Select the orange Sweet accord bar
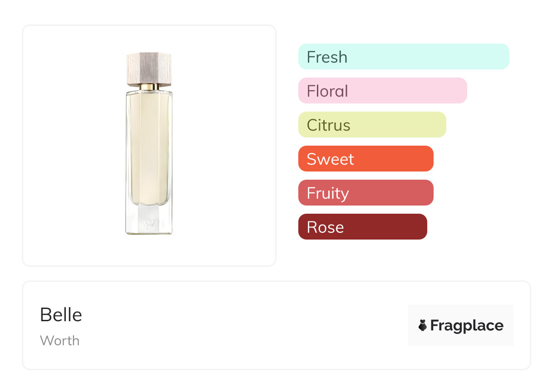Screen dimensions: 553x392 pos(365,159)
